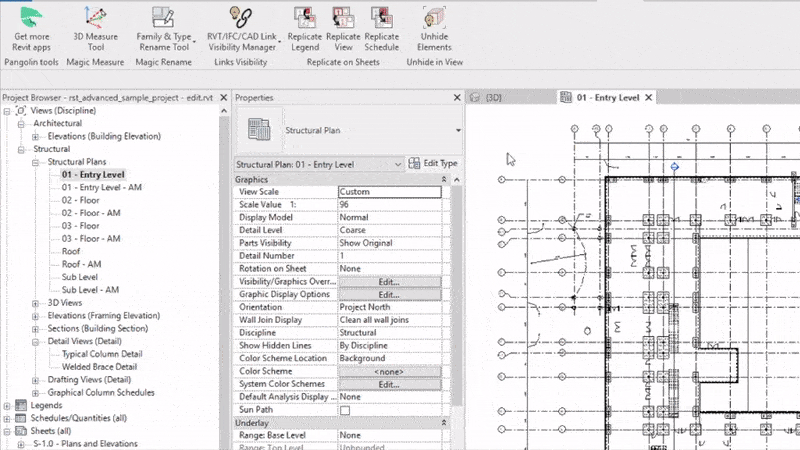Click Replicate Legend tool
800x450 pixels.
pos(305,29)
